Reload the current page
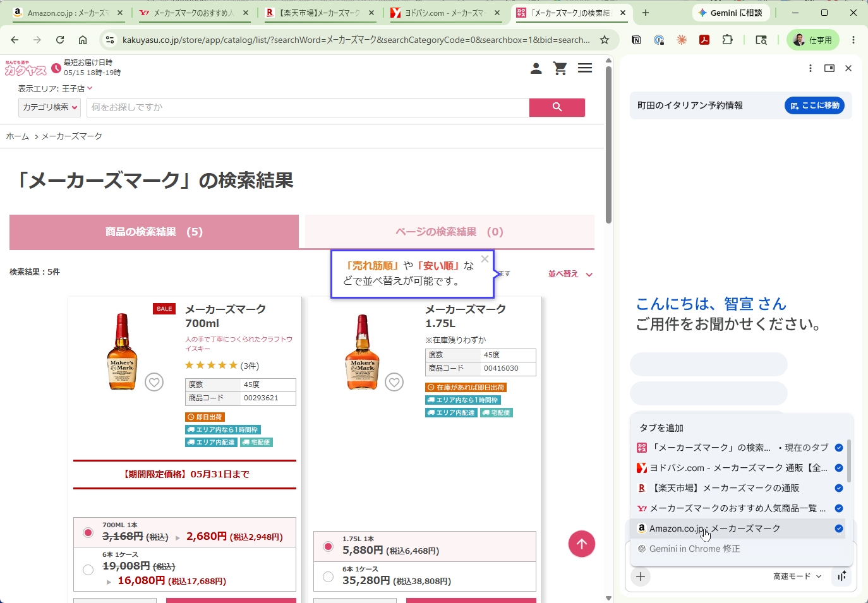The image size is (868, 603). pyautogui.click(x=60, y=40)
